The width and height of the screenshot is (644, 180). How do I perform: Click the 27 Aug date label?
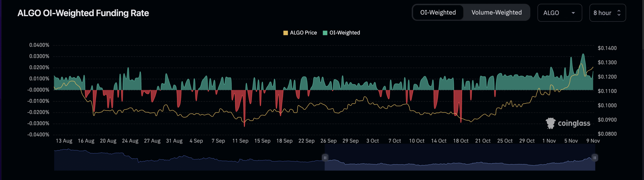[x=152, y=141]
